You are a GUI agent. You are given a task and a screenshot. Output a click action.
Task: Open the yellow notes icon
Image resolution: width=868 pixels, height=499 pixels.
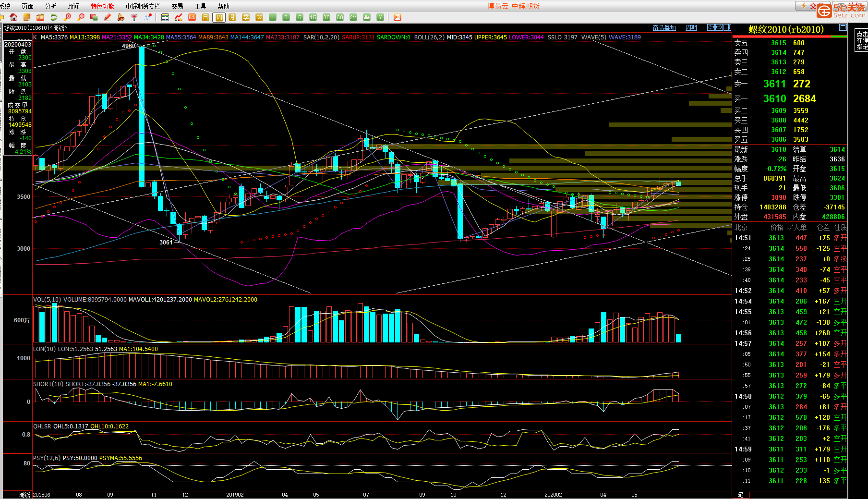coord(27,17)
